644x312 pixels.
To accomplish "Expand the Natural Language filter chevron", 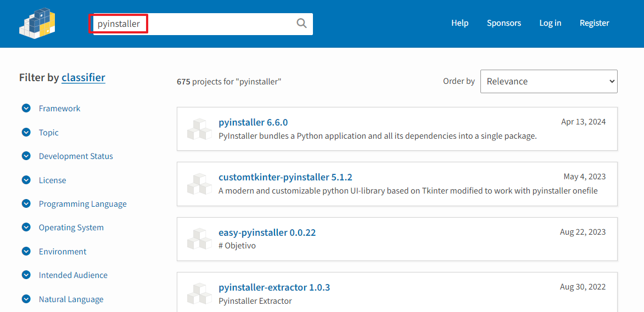I will click(x=26, y=299).
